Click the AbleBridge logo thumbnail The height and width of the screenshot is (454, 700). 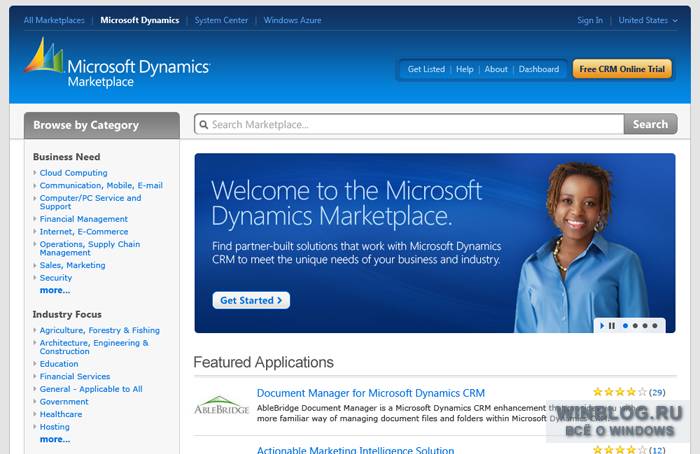coord(221,405)
